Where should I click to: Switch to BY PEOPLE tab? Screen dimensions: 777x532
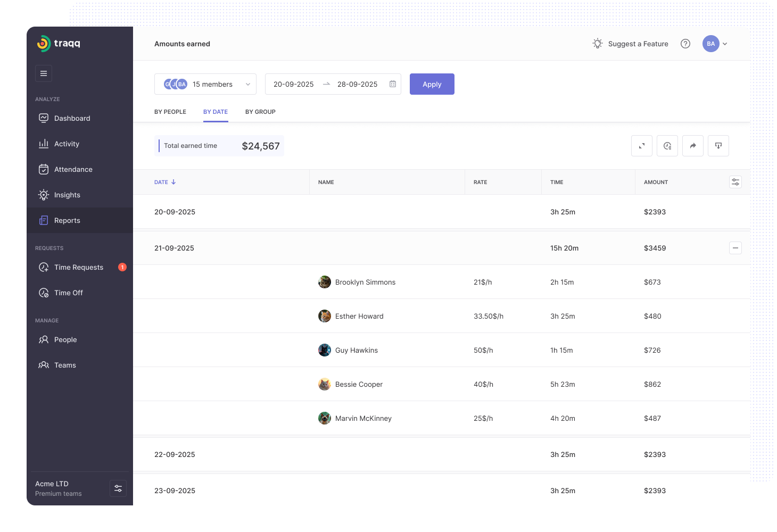pos(170,112)
